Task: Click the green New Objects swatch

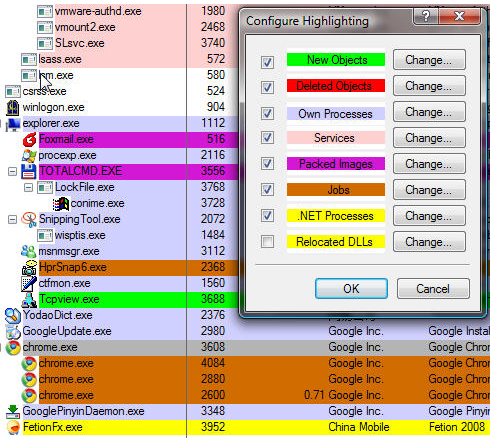Action: pos(336,60)
